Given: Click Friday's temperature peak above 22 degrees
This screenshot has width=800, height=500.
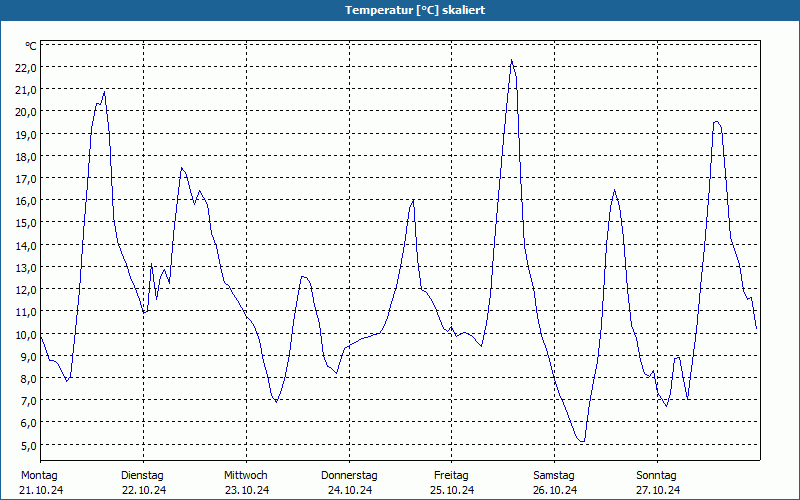Looking at the screenshot, I should click(x=511, y=61).
